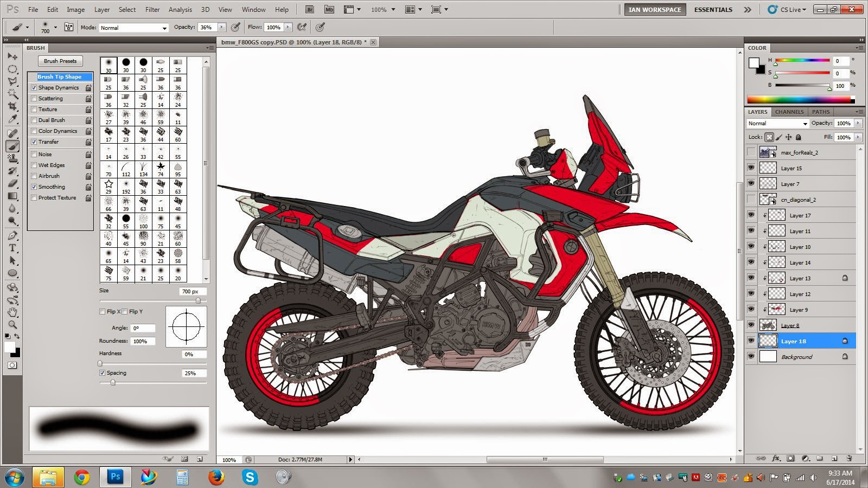Select the Brush tool in toolbox

(12, 146)
